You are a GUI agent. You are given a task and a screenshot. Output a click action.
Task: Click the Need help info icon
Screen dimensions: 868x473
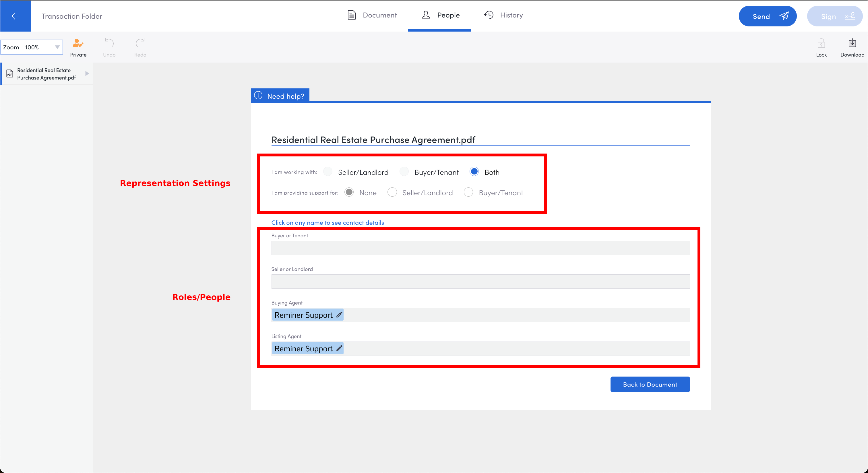point(258,96)
